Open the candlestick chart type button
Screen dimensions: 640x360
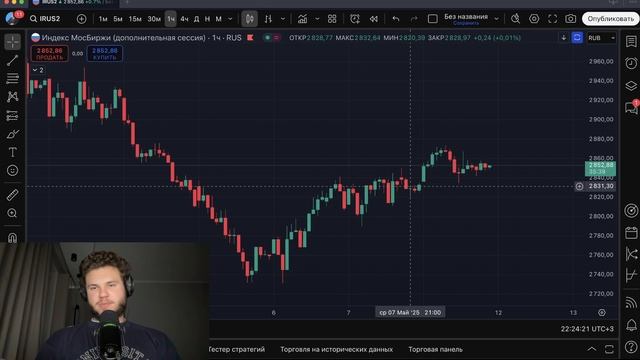249,19
